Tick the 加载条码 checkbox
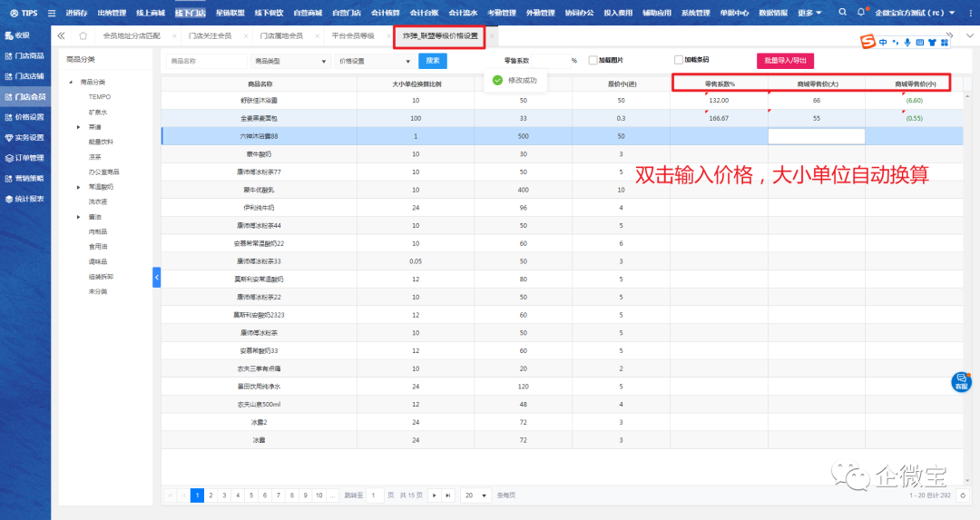The image size is (980, 520). pos(678,60)
